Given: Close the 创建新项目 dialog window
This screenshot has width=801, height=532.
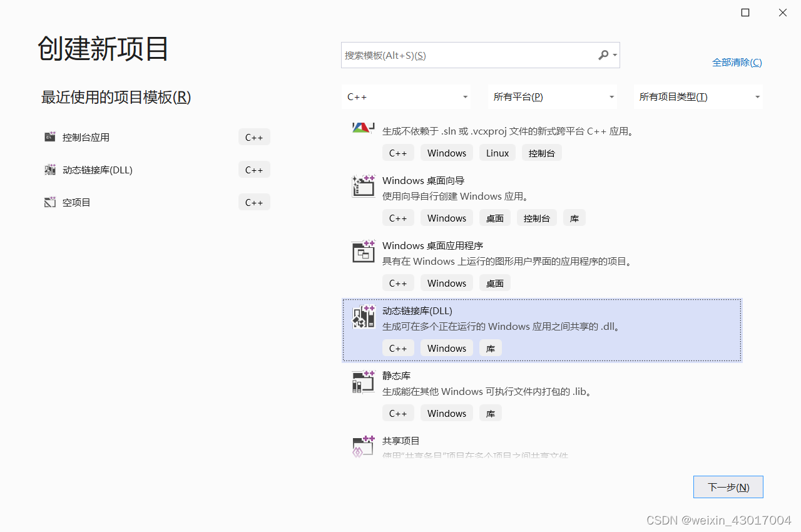Looking at the screenshot, I should (x=783, y=13).
